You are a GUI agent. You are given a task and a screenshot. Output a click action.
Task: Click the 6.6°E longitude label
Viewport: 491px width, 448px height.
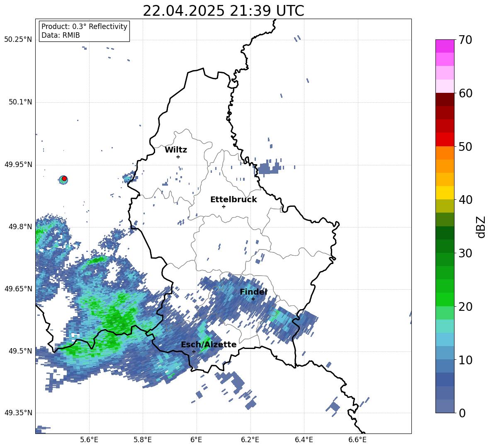357,440
